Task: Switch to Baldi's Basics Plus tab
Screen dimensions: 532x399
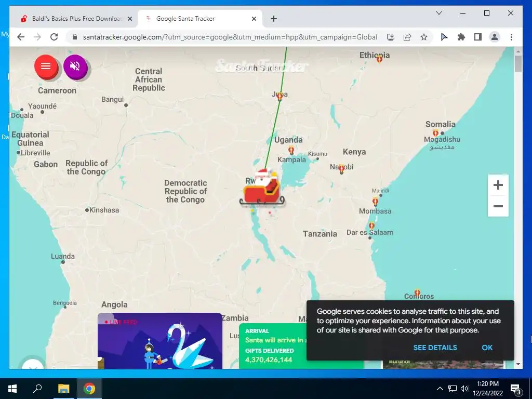Action: (75, 19)
